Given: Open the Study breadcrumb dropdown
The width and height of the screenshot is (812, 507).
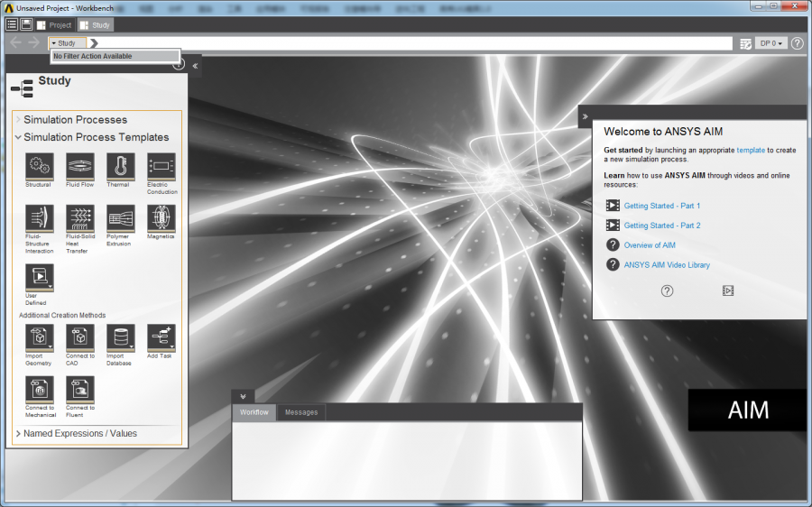Looking at the screenshot, I should [x=68, y=43].
